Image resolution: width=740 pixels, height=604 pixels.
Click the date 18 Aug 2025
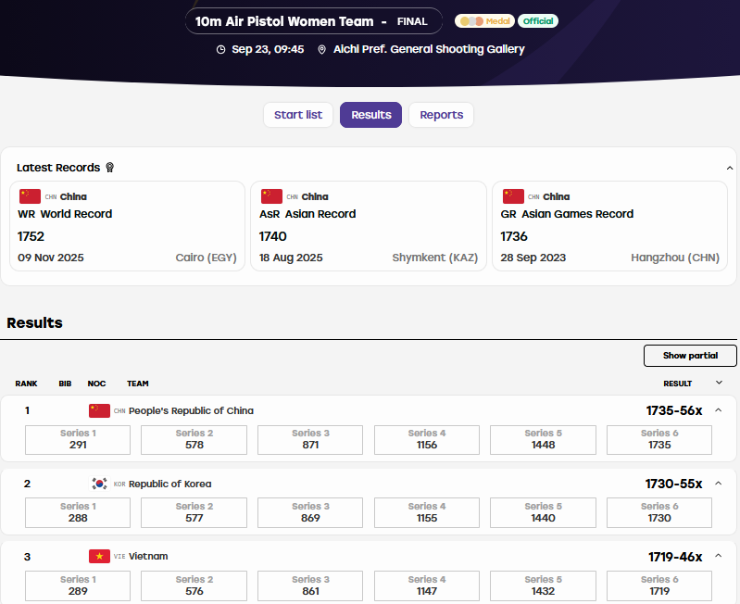pos(291,258)
